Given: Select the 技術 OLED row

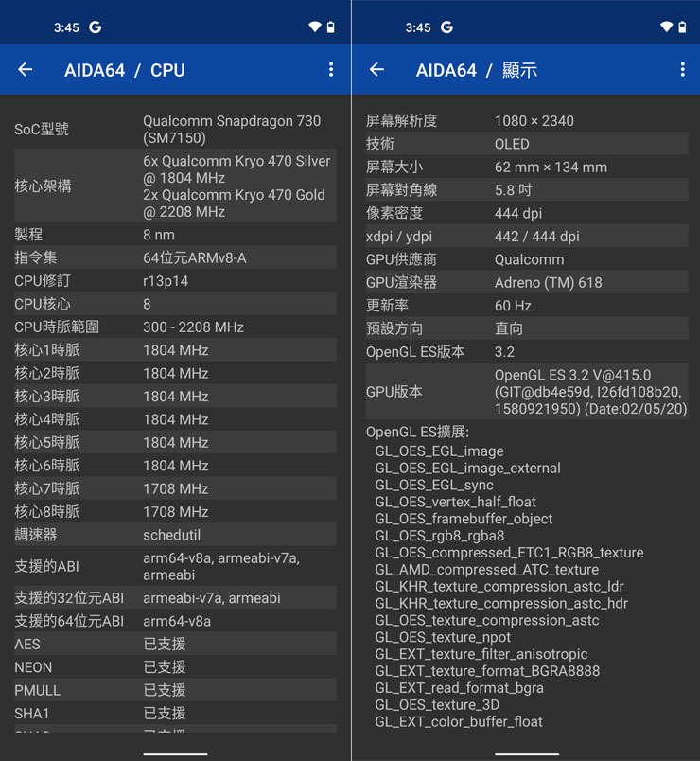Looking at the screenshot, I should pos(527,144).
